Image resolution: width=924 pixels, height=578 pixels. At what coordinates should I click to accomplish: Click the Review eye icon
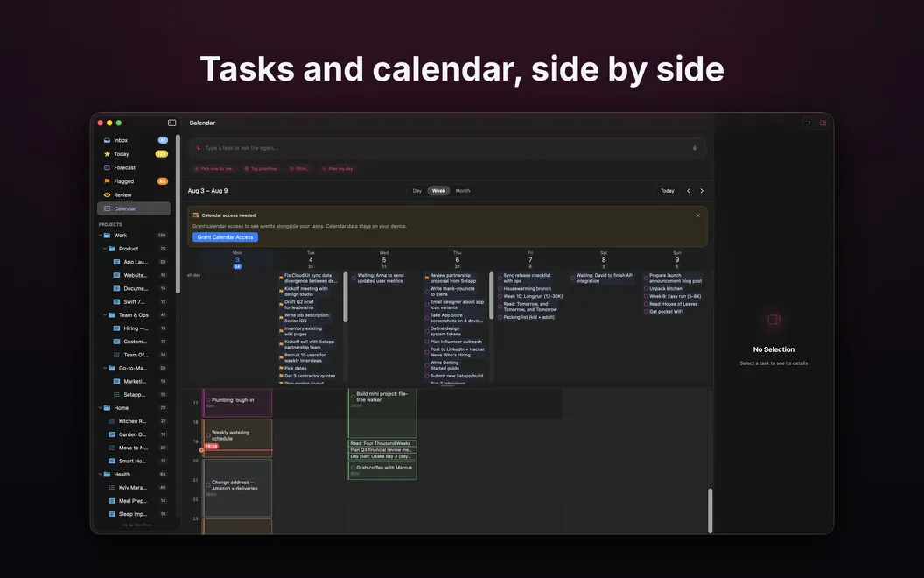coord(108,194)
